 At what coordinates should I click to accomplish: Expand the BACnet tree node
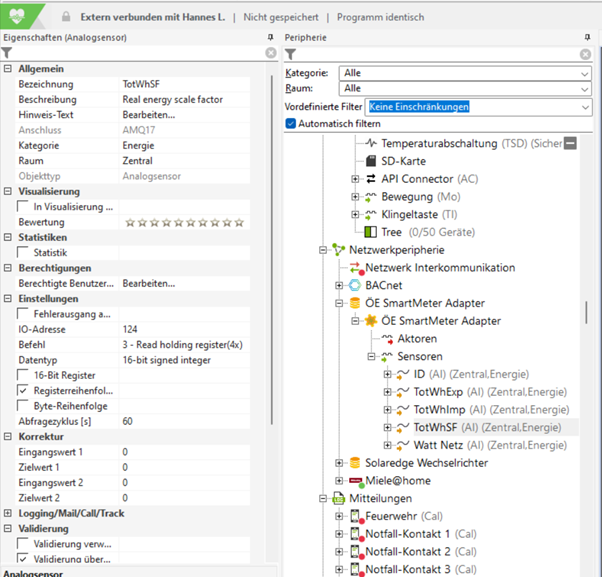click(x=339, y=285)
